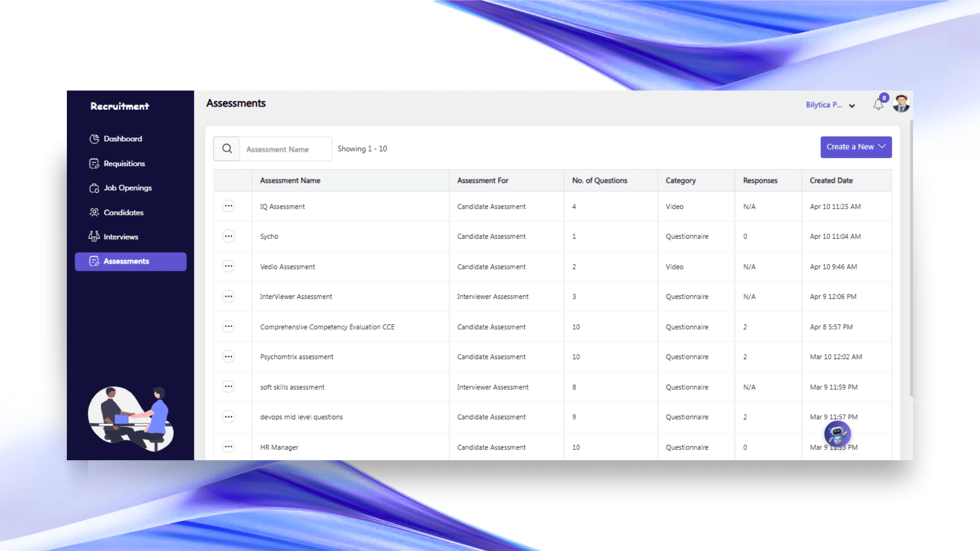
Task: Select Requisitions from the sidebar
Action: (124, 163)
